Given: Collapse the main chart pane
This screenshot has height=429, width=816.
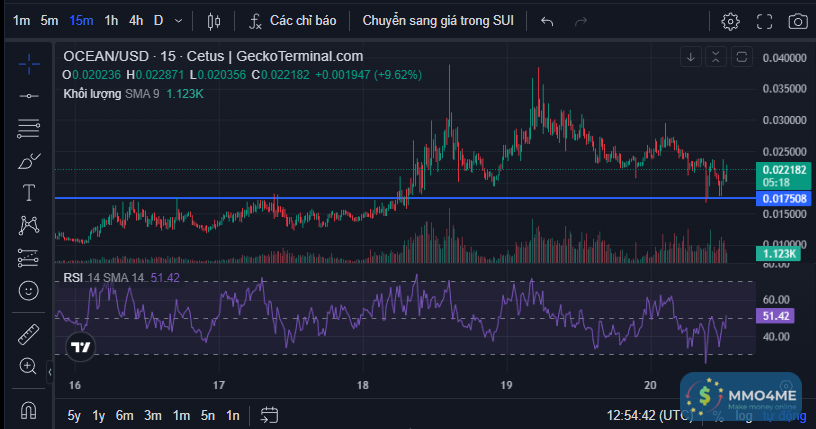Looking at the screenshot, I should pos(716,57).
